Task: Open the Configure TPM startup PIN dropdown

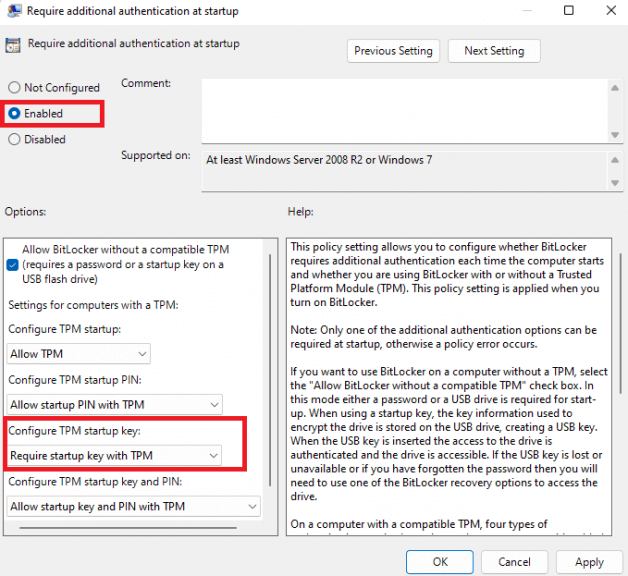Action: 115,405
